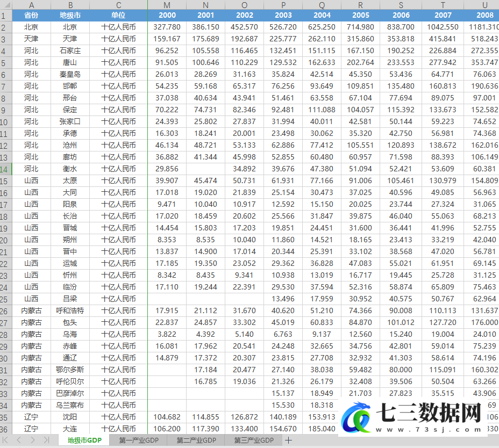Click the 2007 year header cell

pos(443,15)
